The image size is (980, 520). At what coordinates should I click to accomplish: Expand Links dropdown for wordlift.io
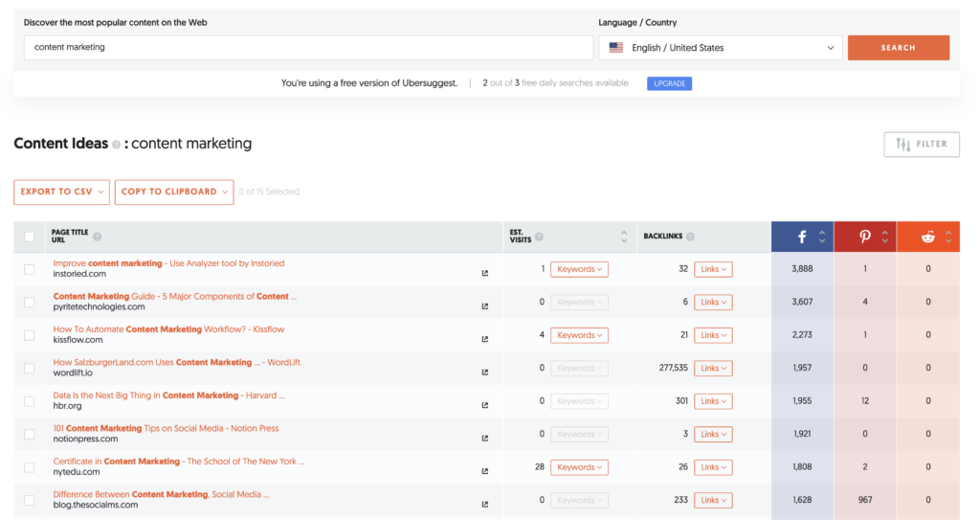(713, 369)
